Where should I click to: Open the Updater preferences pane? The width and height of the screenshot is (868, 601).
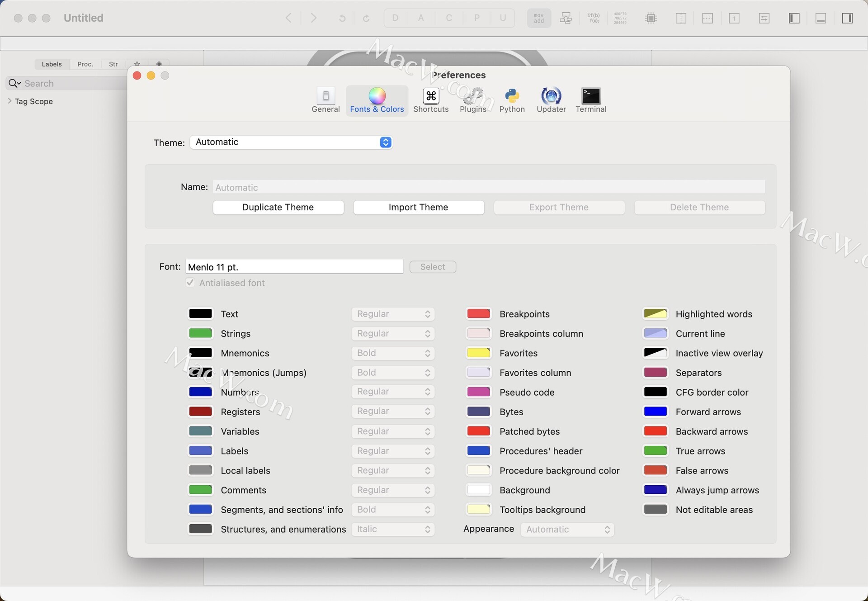click(x=551, y=100)
